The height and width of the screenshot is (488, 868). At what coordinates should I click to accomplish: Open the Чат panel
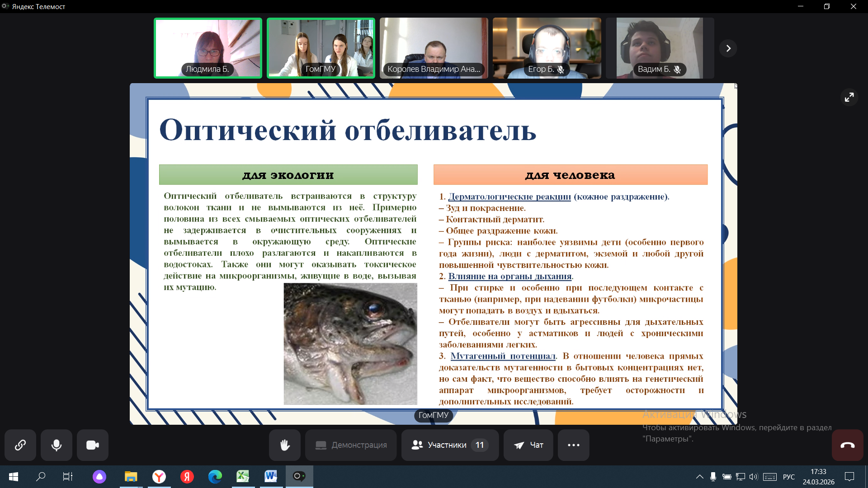(x=528, y=445)
